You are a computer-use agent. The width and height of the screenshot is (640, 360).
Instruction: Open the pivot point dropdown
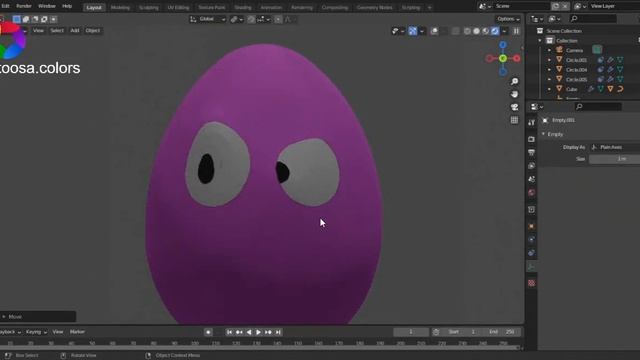click(236, 19)
